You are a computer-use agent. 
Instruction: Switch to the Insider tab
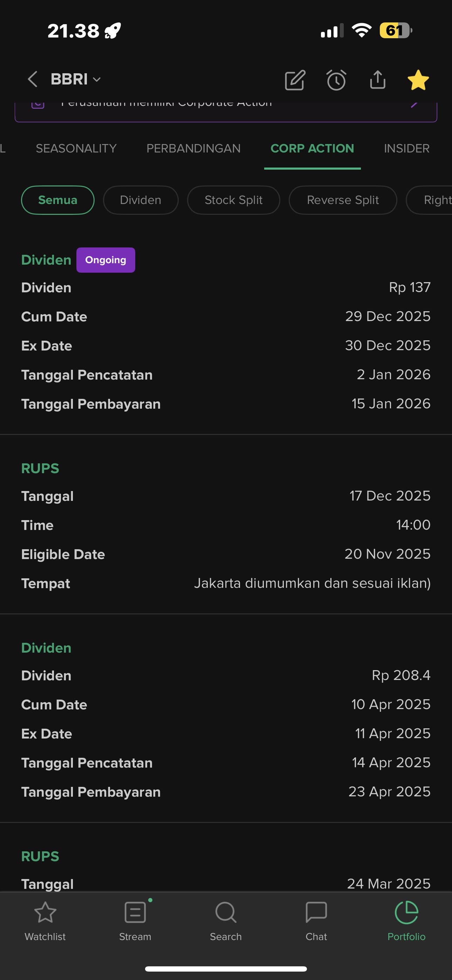pos(406,148)
